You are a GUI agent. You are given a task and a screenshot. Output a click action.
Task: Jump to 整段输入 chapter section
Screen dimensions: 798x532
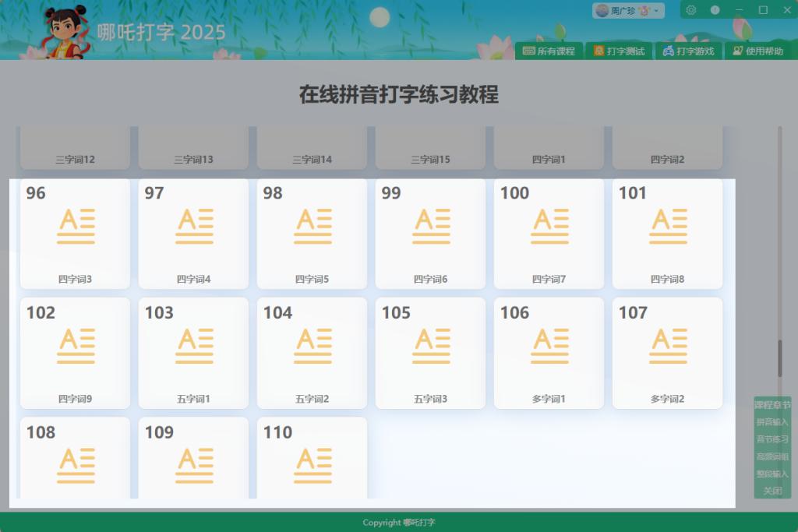coord(772,474)
